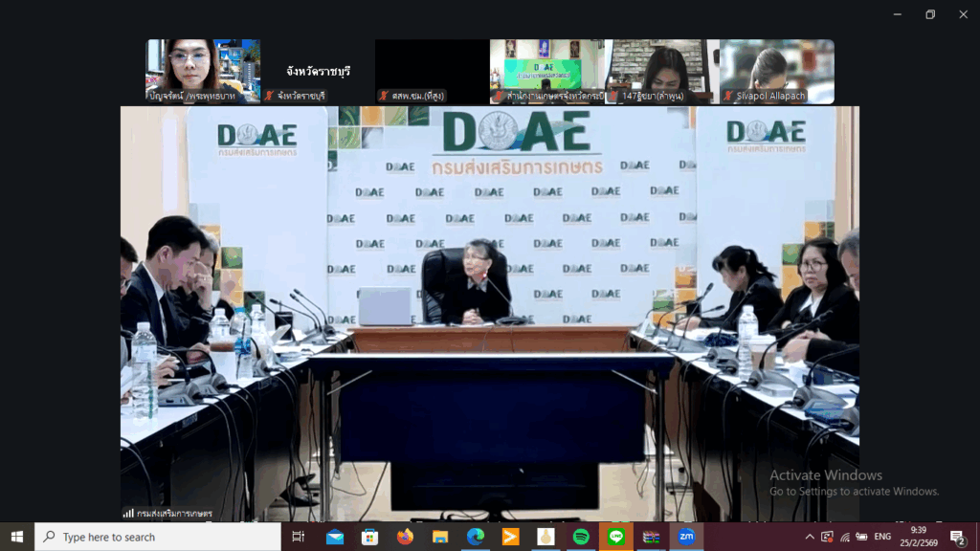Click the clock and date in the taskbar

click(x=919, y=537)
